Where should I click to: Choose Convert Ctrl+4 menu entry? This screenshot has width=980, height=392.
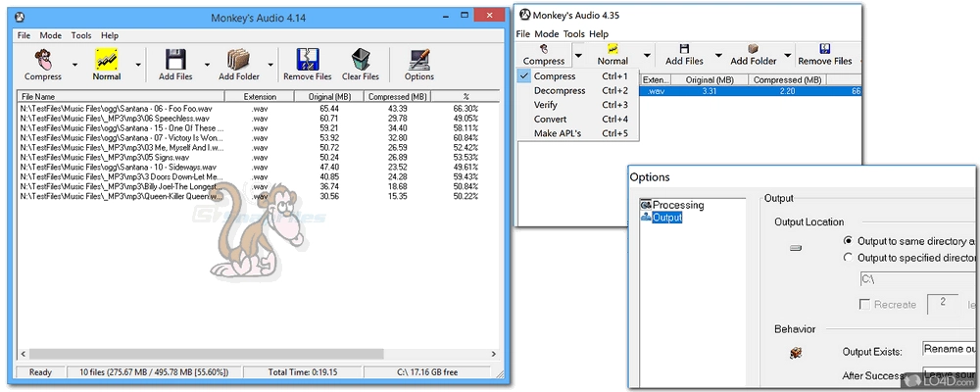[x=578, y=120]
